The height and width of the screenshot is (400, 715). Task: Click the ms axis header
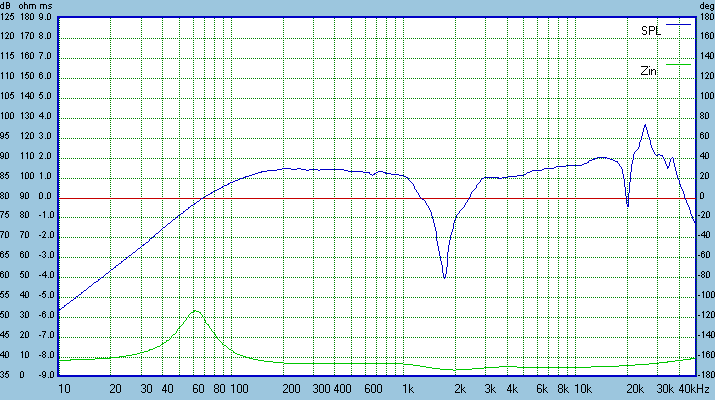(48, 6)
